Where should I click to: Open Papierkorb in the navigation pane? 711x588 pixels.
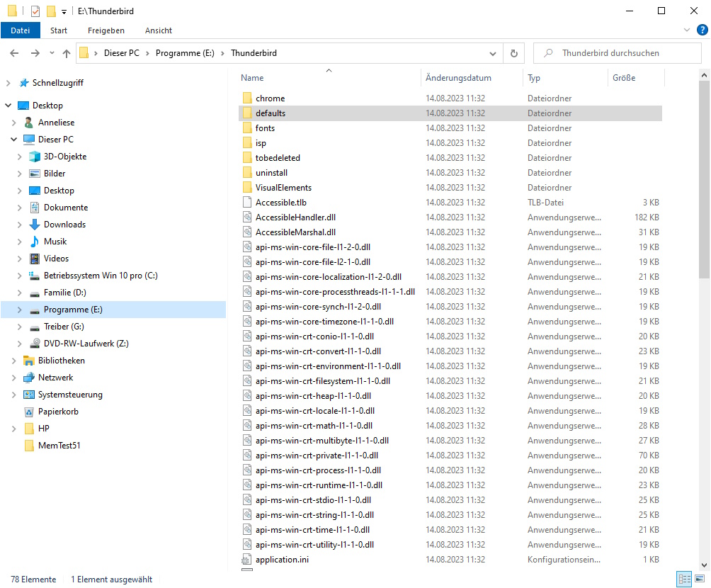click(58, 412)
